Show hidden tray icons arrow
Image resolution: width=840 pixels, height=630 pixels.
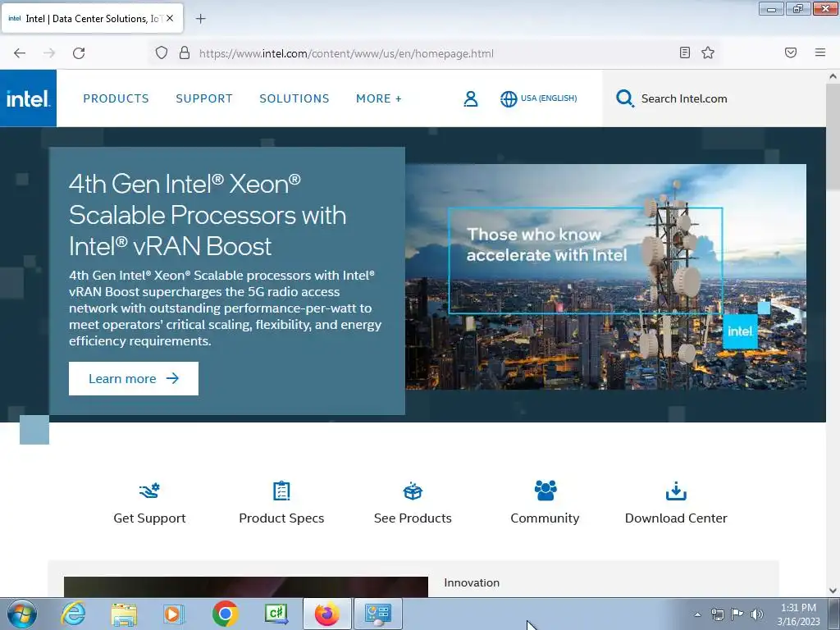tap(697, 614)
